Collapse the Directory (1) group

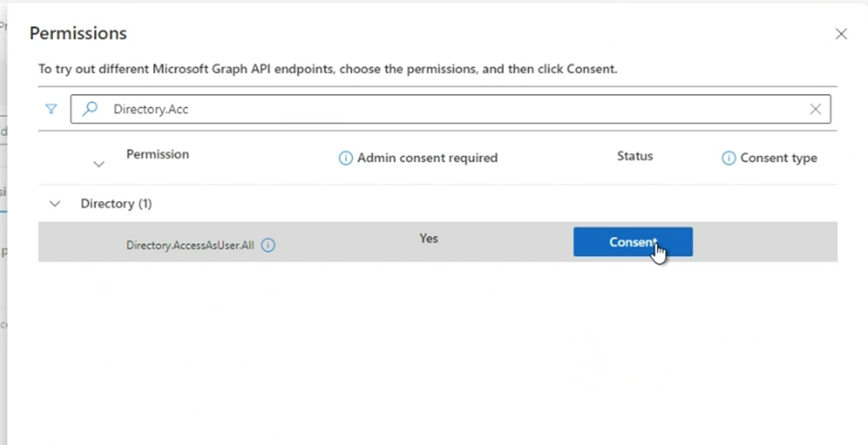coord(54,203)
